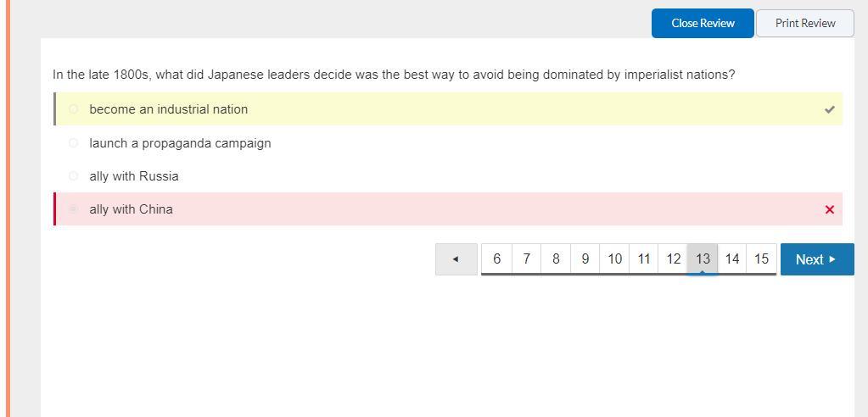Go to question 15

761,259
